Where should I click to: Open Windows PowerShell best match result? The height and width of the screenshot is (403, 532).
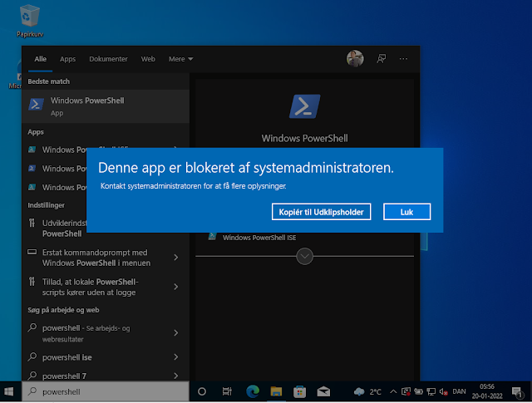coord(106,106)
